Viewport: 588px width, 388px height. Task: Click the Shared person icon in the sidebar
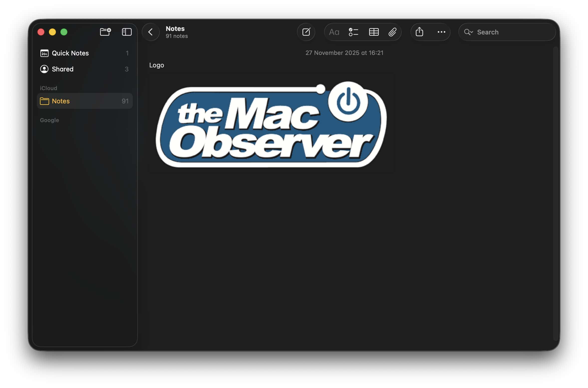pyautogui.click(x=44, y=69)
